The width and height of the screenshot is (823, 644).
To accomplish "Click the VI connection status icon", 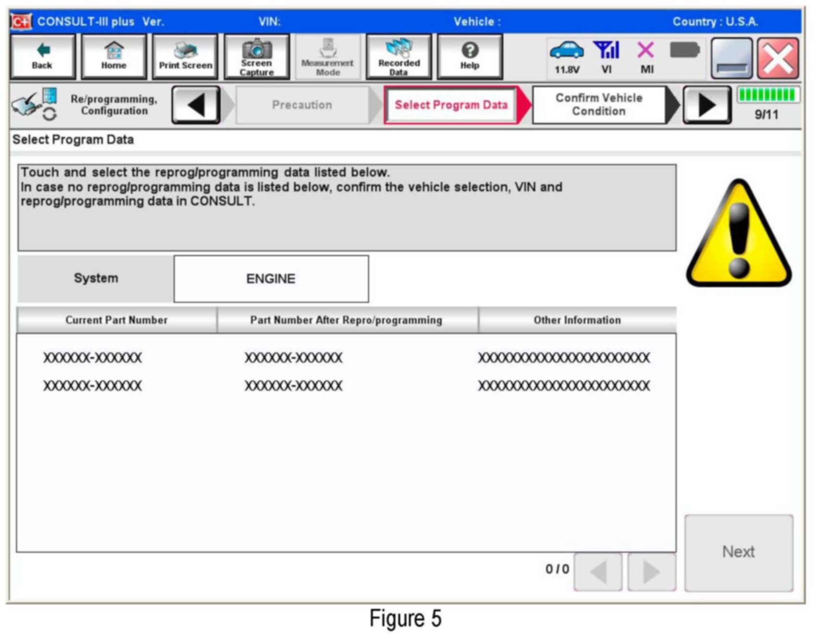I will [x=606, y=57].
